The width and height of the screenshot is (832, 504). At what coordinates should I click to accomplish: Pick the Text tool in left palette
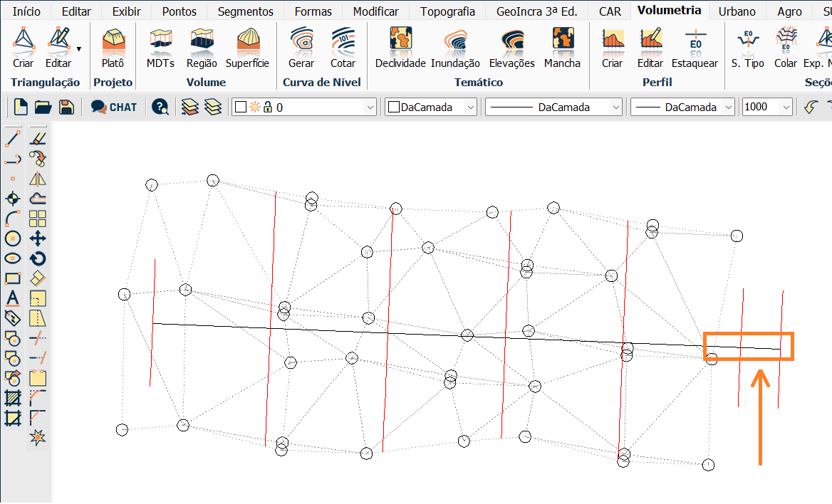(x=12, y=298)
